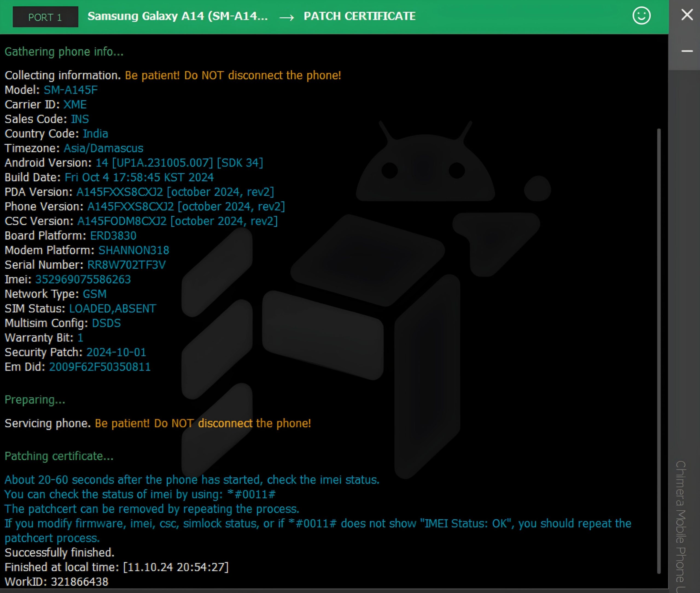This screenshot has height=593, width=700.
Task: Click the Build Date value Fri Oct 4
Action: coord(139,178)
